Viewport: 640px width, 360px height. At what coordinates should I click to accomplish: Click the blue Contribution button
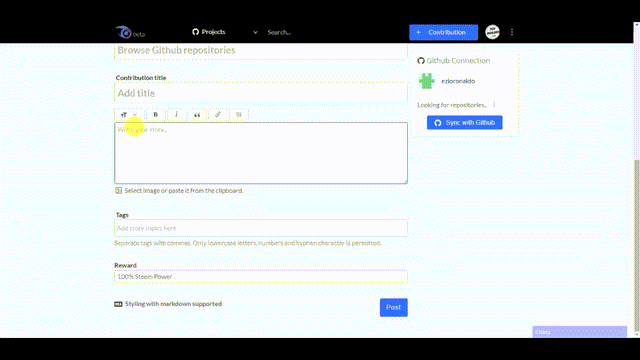[443, 32]
